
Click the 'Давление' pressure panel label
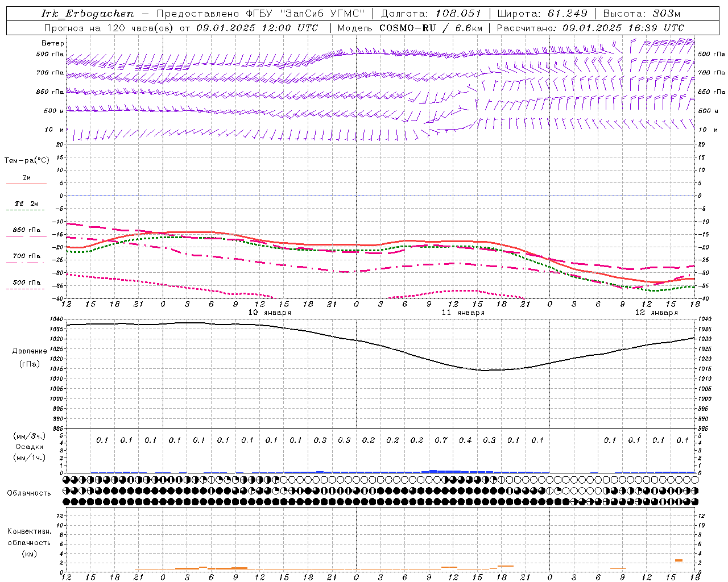[30, 351]
